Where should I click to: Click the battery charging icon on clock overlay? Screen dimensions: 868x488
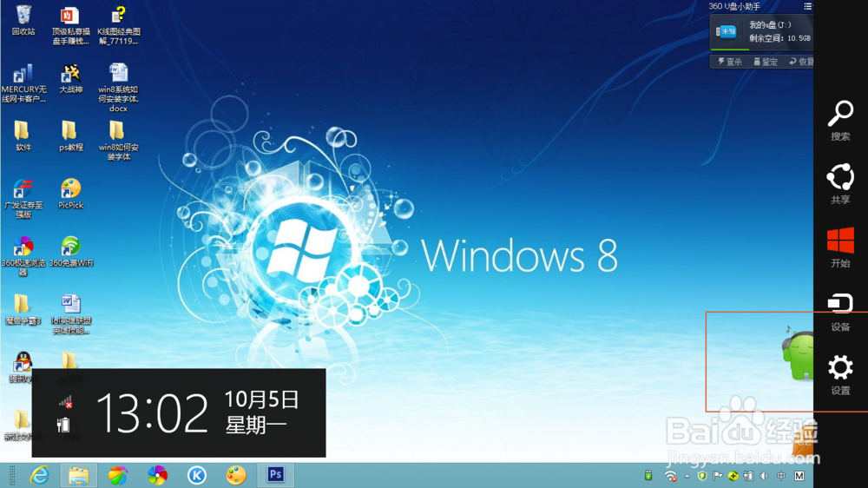pos(63,425)
